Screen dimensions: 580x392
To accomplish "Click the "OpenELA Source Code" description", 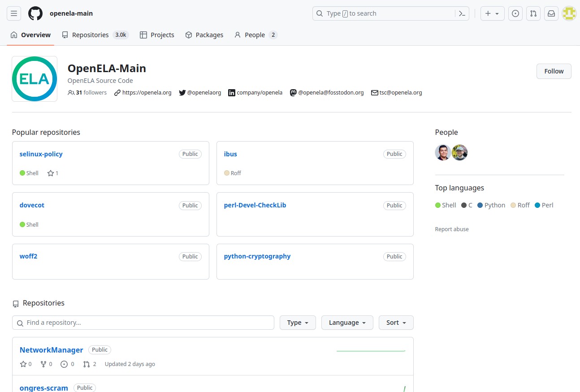I will coord(100,81).
